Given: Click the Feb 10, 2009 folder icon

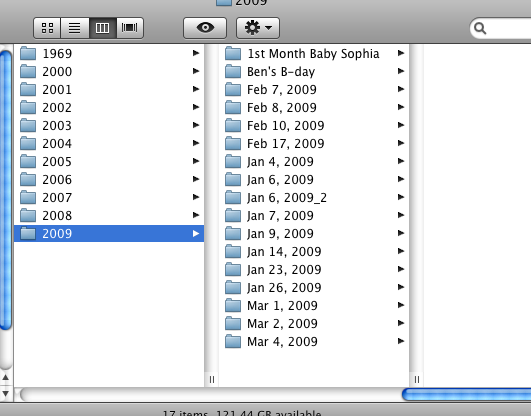Looking at the screenshot, I should (233, 125).
